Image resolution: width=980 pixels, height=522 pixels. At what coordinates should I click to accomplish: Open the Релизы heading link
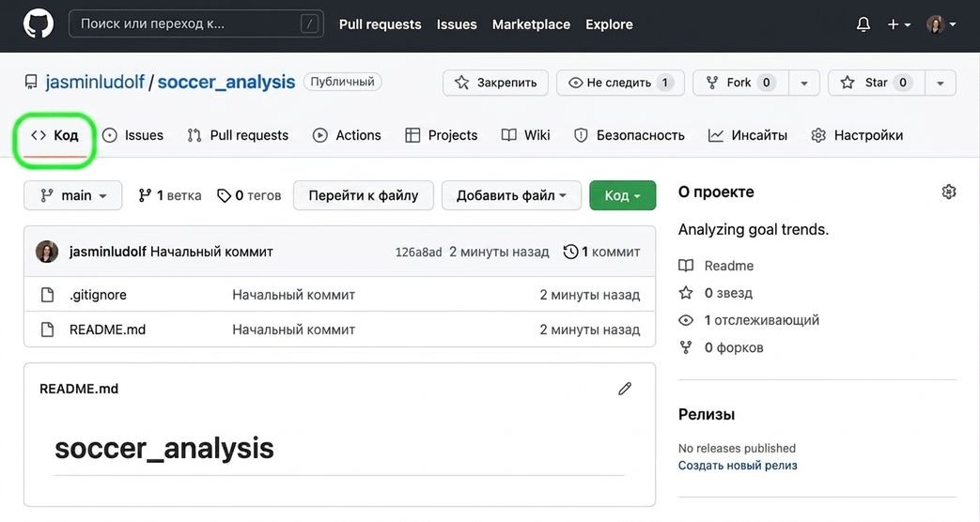[707, 415]
